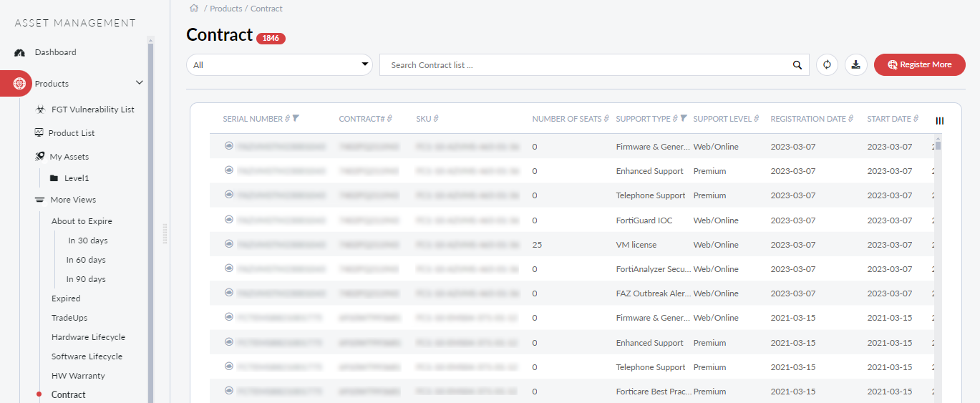
Task: Click the Register More button
Action: 920,64
